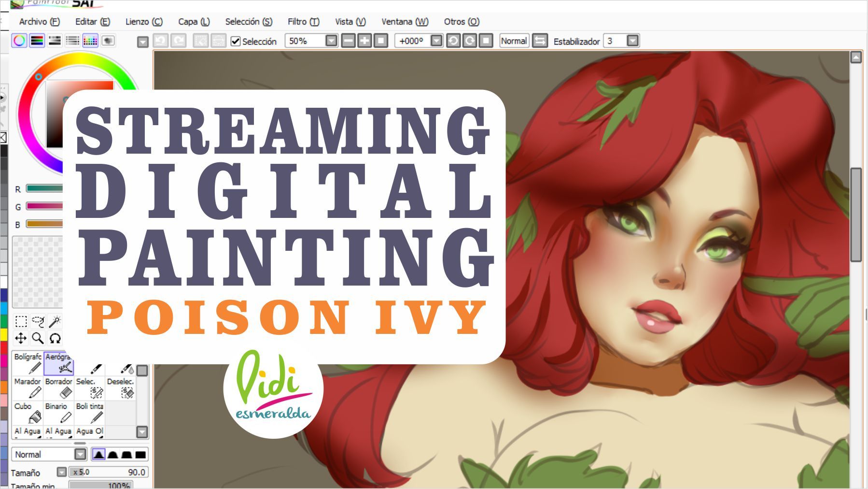Image resolution: width=868 pixels, height=489 pixels.
Task: Click the canvas scrollbar up arrow
Action: click(856, 58)
